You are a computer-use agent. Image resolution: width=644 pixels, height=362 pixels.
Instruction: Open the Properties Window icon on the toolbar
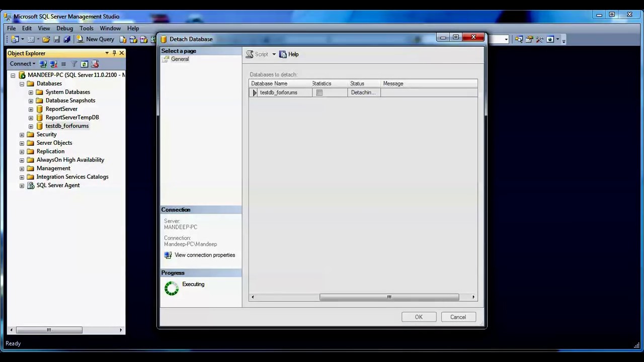pos(529,39)
